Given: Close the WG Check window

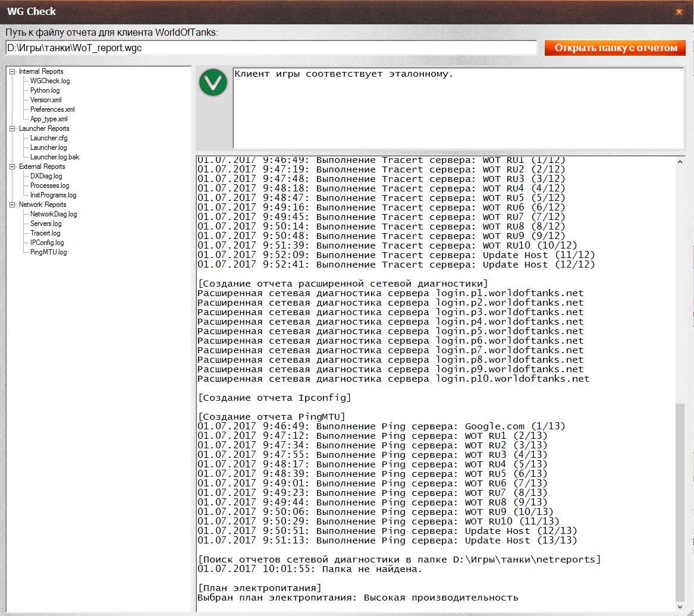Looking at the screenshot, I should pyautogui.click(x=679, y=11).
